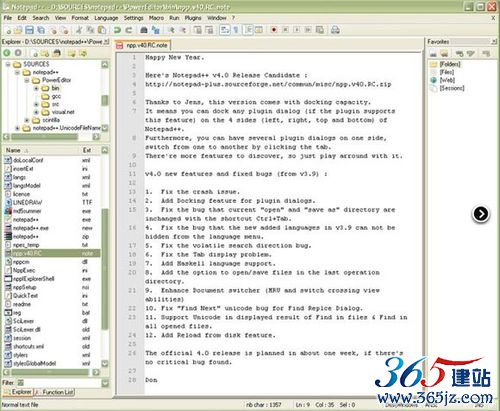
Task: Select the LINEDRAW TTF file row
Action: [x=52, y=202]
